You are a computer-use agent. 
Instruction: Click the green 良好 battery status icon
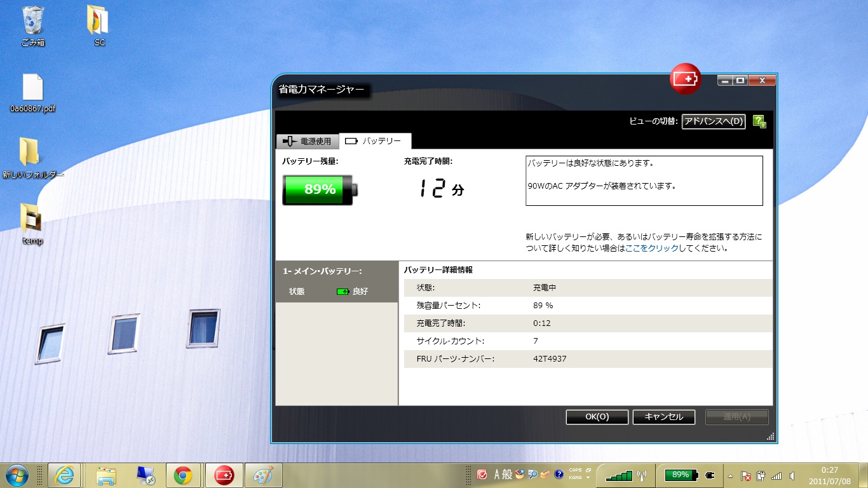coord(343,292)
